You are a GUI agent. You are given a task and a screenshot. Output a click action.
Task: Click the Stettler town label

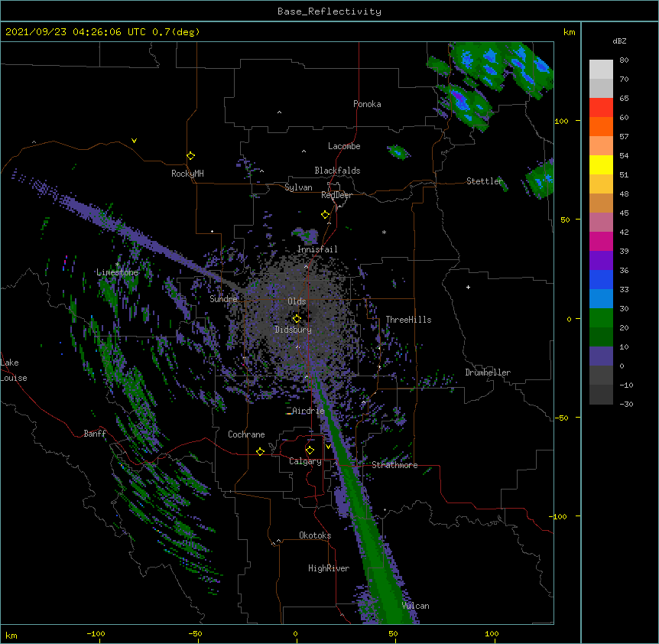coord(485,181)
